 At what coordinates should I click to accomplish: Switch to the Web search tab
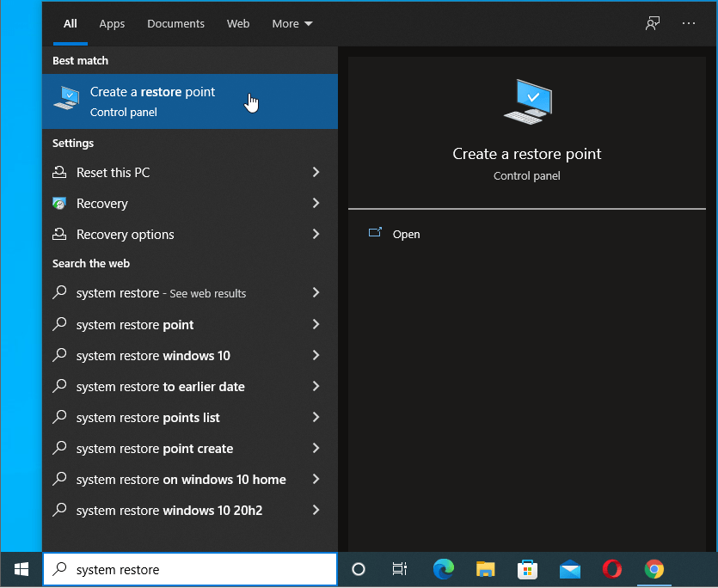point(238,24)
